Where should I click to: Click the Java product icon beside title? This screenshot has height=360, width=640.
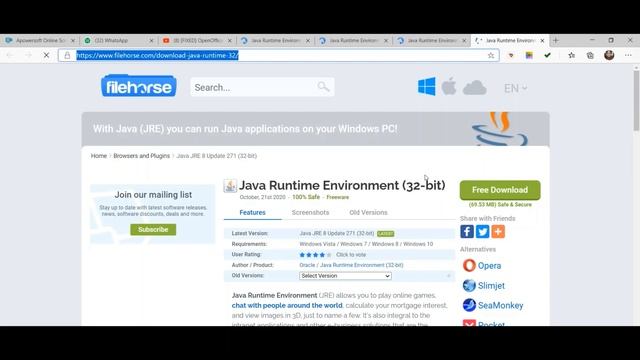230,186
